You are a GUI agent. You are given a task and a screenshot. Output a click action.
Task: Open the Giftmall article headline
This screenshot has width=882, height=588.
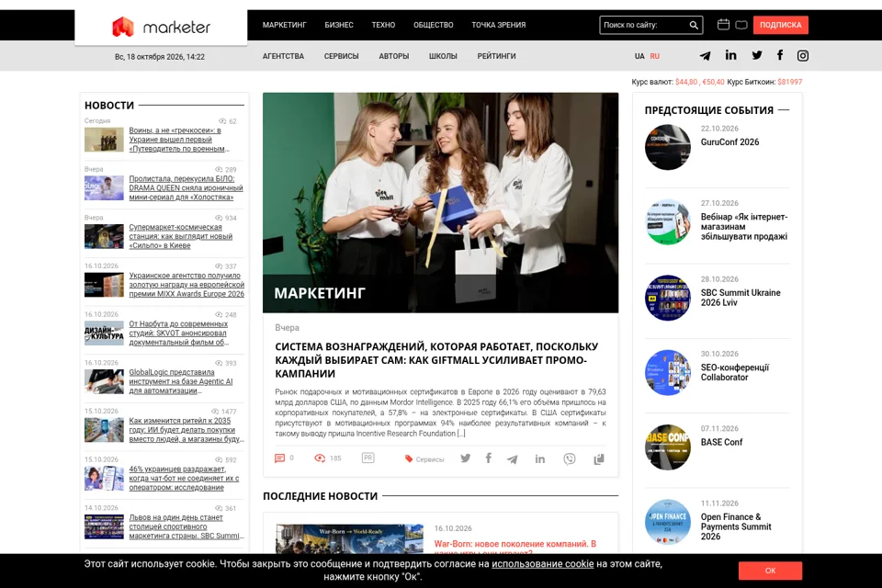coord(435,360)
